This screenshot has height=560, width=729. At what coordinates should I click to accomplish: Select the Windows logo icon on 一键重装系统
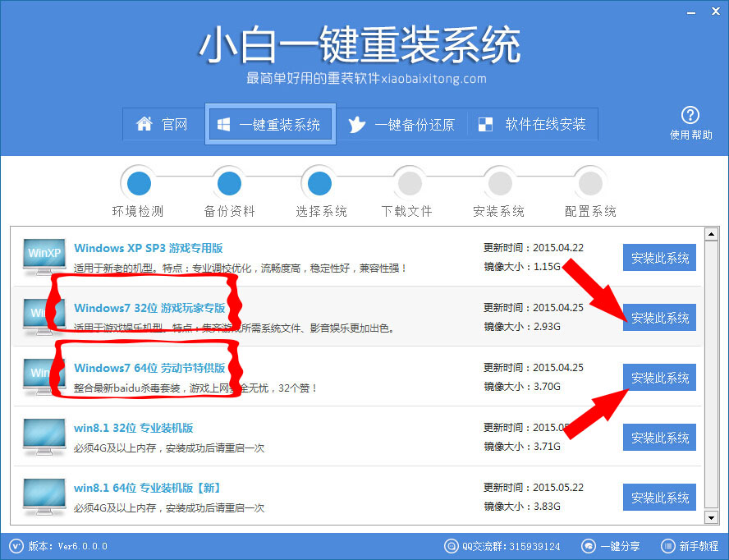tap(222, 123)
